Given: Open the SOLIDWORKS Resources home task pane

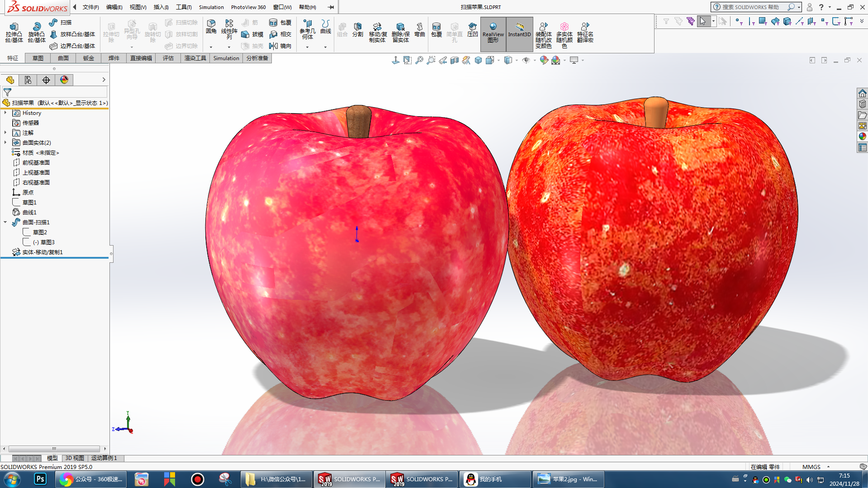Looking at the screenshot, I should 863,93.
